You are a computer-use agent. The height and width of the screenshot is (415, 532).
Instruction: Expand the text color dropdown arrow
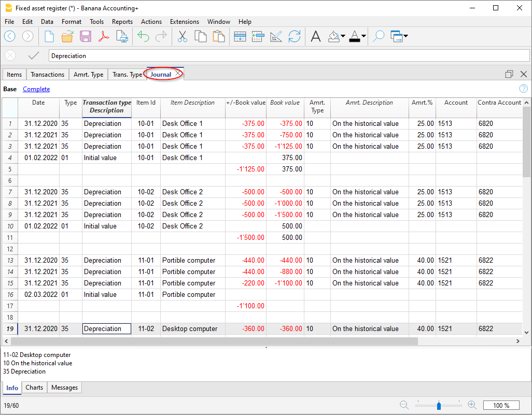[363, 36]
